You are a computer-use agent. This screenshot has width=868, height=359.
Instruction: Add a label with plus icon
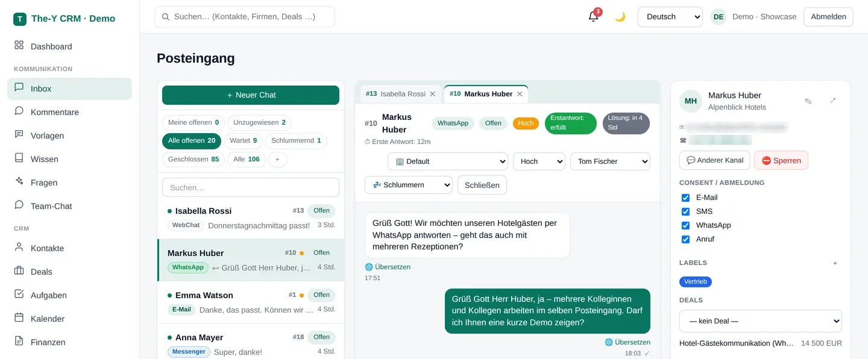(x=835, y=263)
